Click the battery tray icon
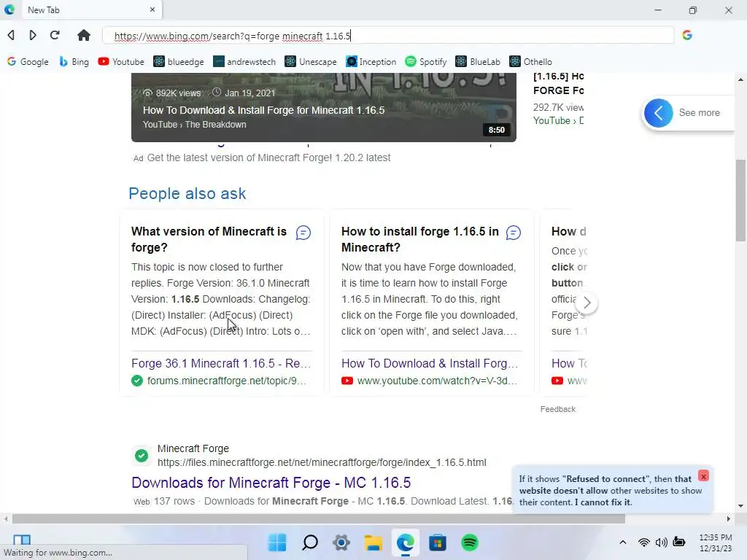 coord(679,542)
